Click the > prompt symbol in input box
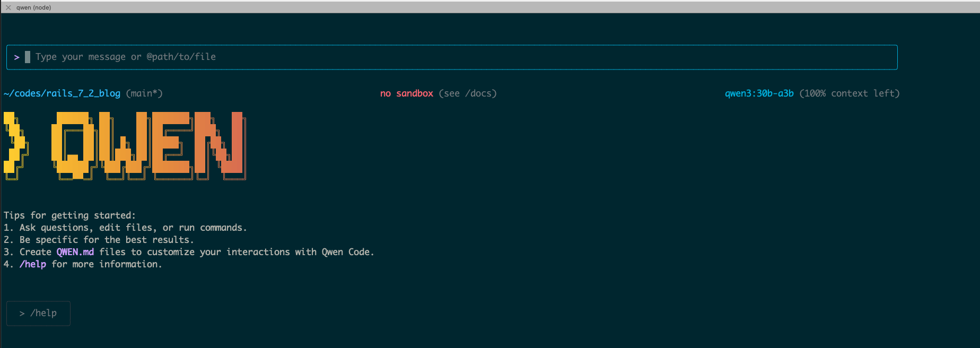 pos(17,57)
